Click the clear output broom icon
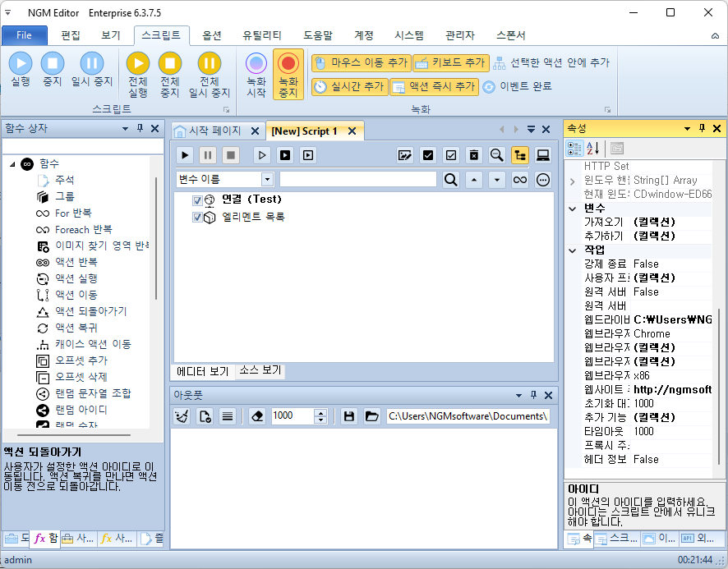 point(182,415)
